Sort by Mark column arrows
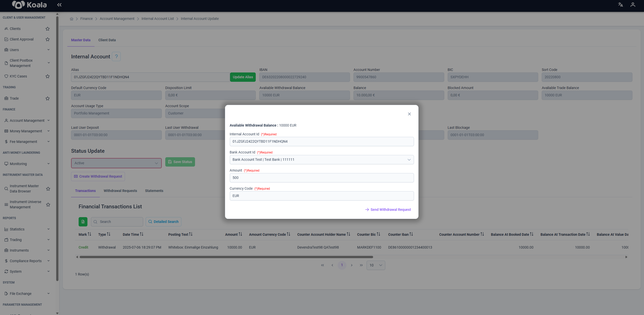Viewport: 644px width, 315px height. pos(89,234)
